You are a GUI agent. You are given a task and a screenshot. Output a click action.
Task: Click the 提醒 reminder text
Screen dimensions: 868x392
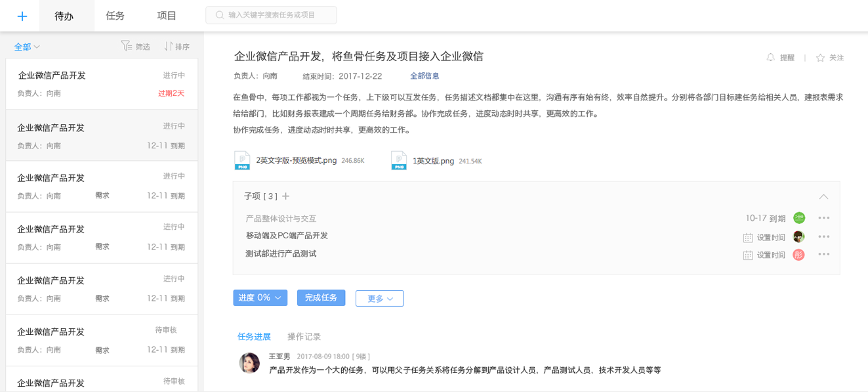(787, 58)
